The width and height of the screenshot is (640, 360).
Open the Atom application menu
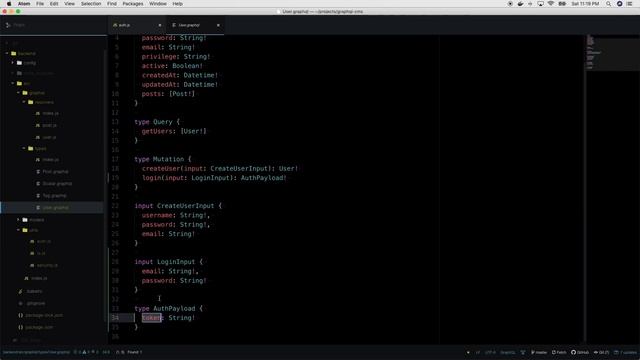coord(24,4)
